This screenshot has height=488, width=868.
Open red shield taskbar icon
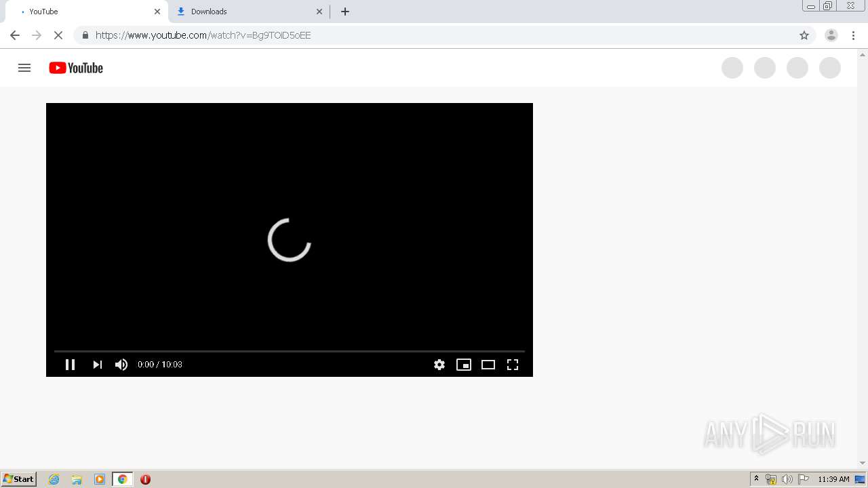[145, 479]
